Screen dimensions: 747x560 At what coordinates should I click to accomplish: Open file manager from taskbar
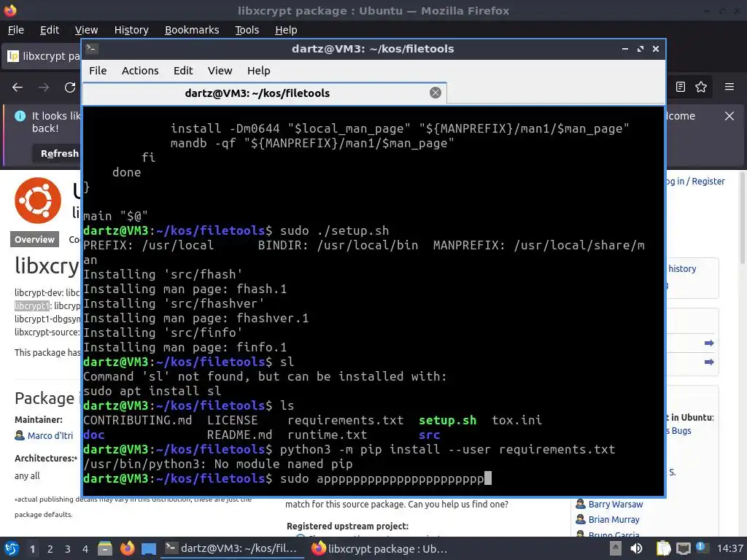tap(105, 548)
